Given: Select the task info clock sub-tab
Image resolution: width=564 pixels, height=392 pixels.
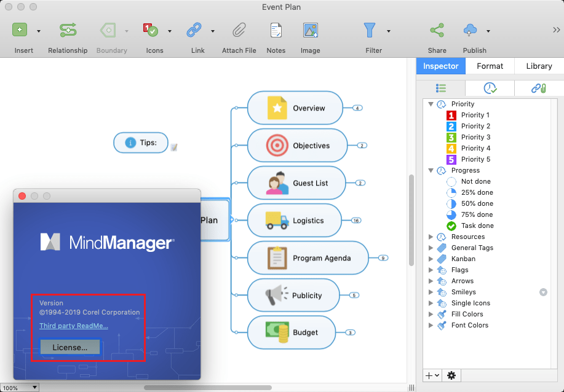Looking at the screenshot, I should pyautogui.click(x=490, y=88).
